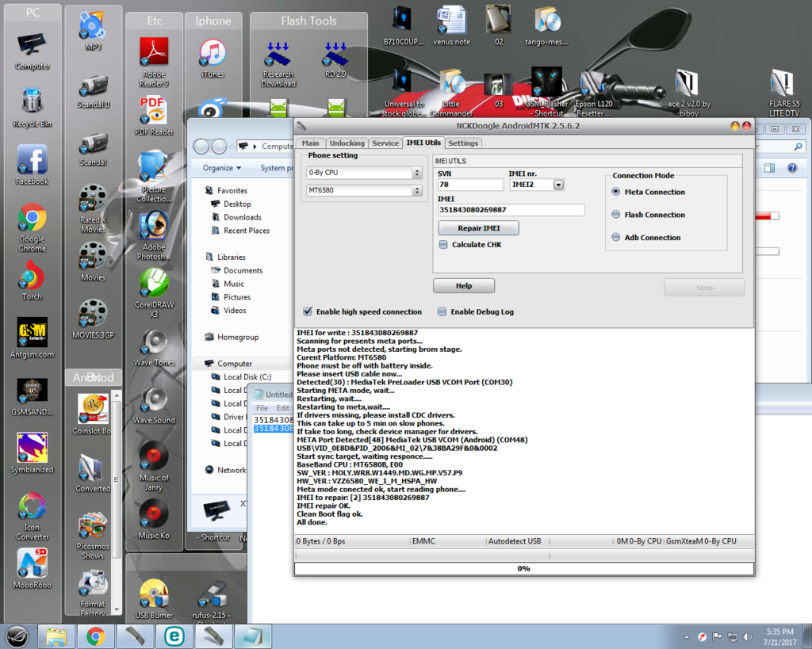Image resolution: width=812 pixels, height=649 pixels.
Task: Toggle Enable Debug Log checkbox
Action: [x=442, y=312]
